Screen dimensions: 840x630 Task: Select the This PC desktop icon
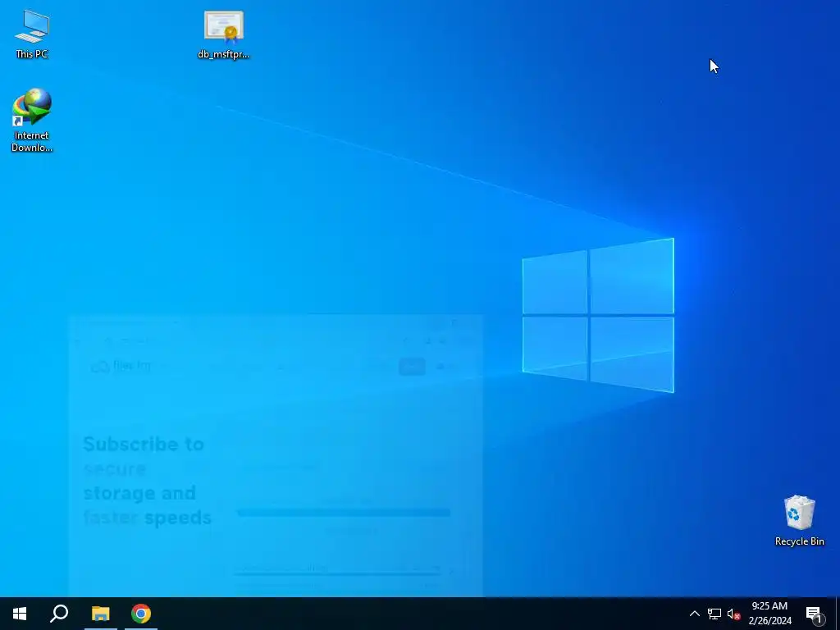point(32,34)
